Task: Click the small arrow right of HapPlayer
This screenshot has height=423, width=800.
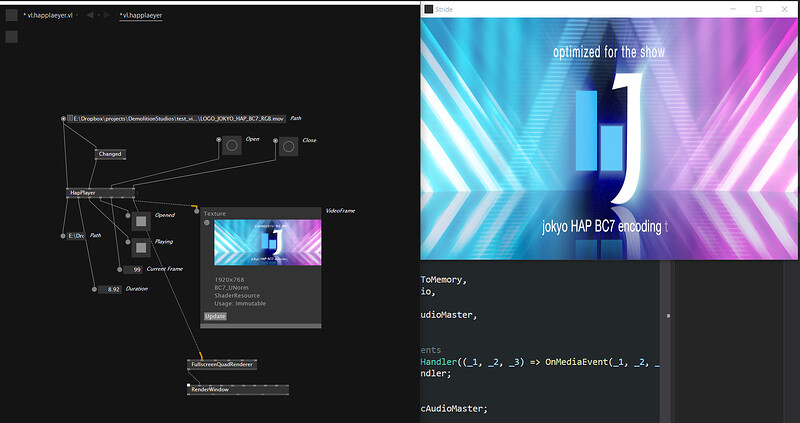Action: coord(137,193)
